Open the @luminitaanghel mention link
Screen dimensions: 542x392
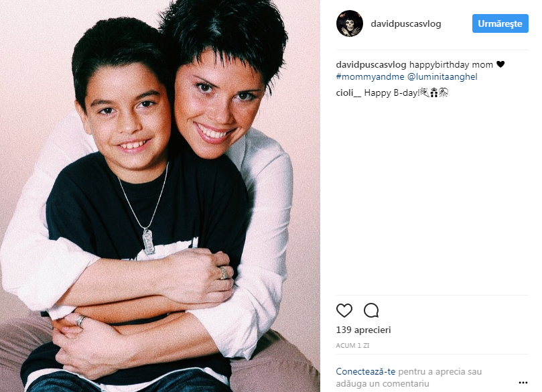[x=442, y=77]
